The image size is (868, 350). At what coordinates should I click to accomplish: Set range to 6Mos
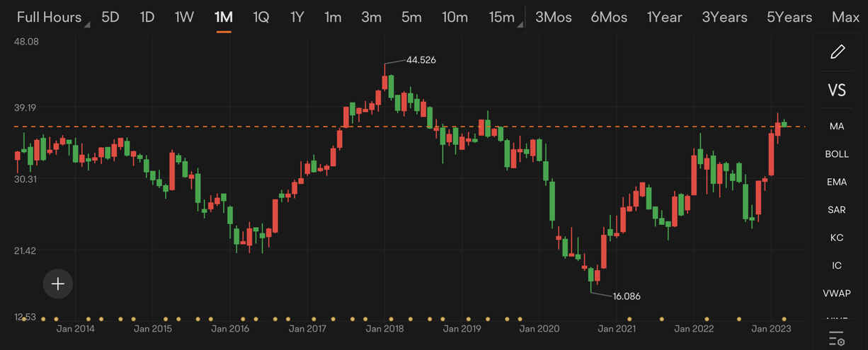[x=609, y=18]
